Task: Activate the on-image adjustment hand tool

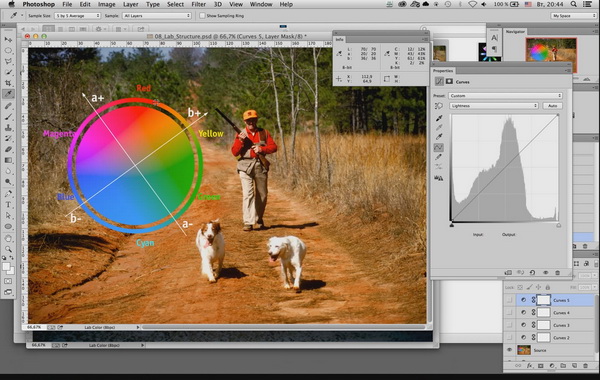Action: [x=439, y=106]
